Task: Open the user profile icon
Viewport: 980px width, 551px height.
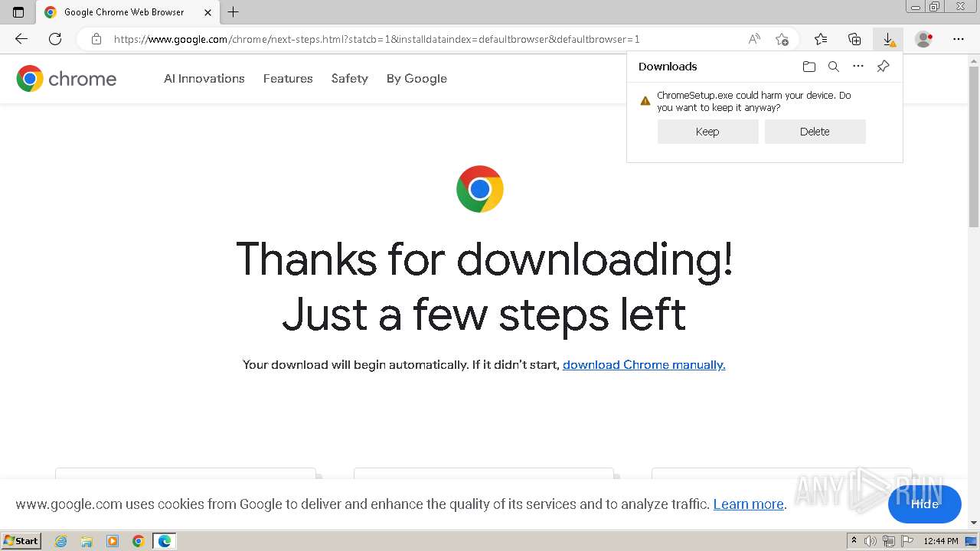Action: point(924,39)
